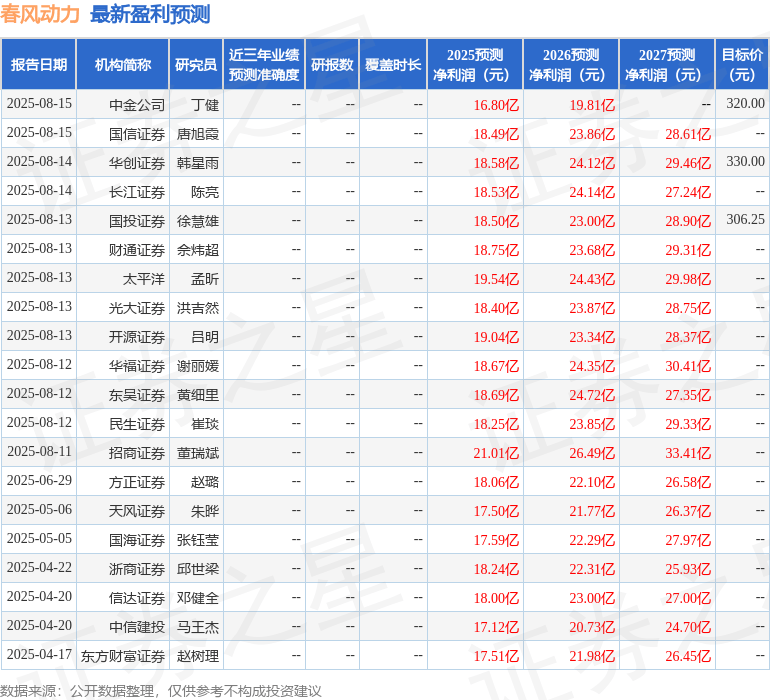Click the 春风动力 stock name in title
This screenshot has height=700, width=770.
[x=40, y=14]
